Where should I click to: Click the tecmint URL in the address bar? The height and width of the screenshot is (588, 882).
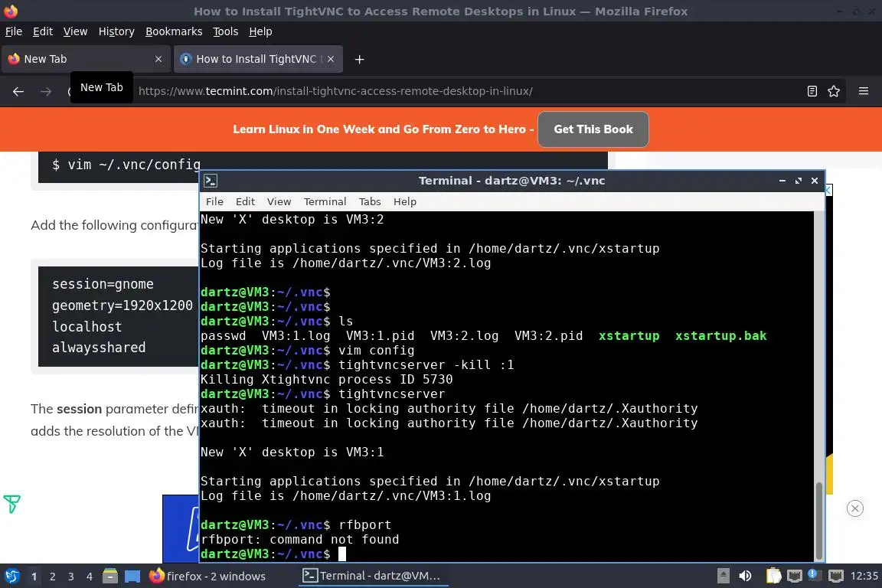[x=335, y=91]
